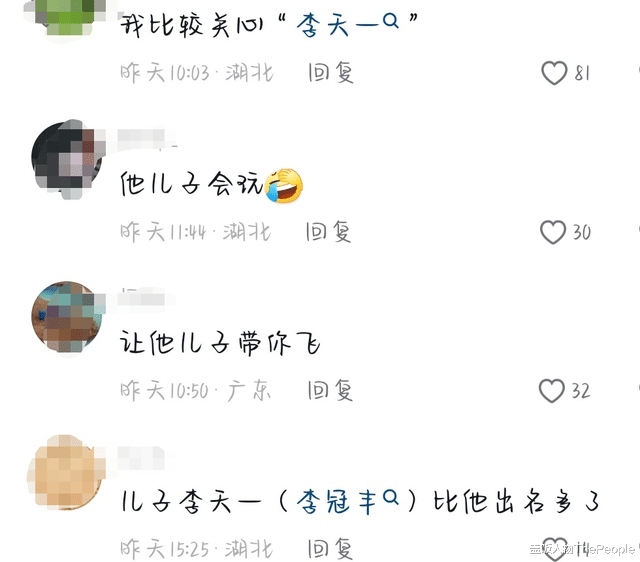Click search icon next to 李天一
The image size is (640, 562).
point(391,20)
